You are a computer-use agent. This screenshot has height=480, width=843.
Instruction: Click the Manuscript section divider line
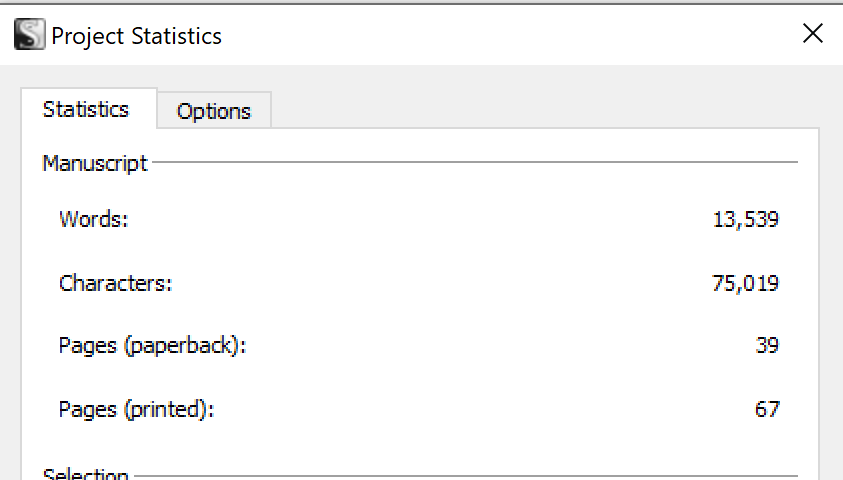475,162
